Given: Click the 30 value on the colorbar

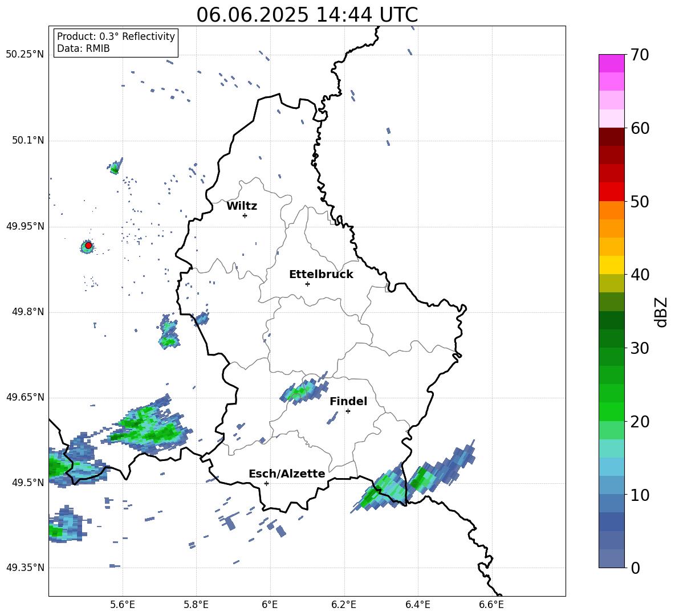Looking at the screenshot, I should (x=640, y=348).
